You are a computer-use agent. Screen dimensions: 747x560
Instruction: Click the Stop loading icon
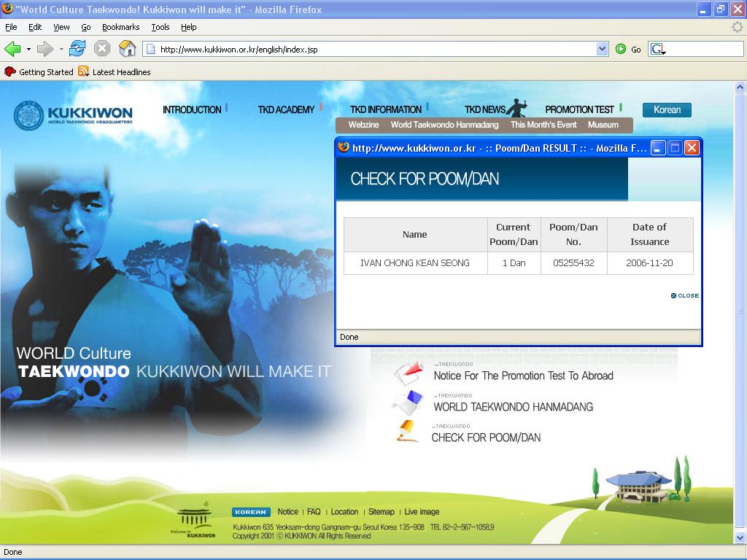click(x=102, y=49)
